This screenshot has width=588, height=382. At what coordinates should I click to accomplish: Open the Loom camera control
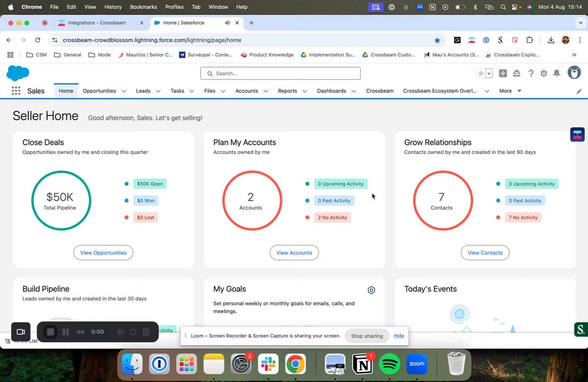[x=21, y=332]
